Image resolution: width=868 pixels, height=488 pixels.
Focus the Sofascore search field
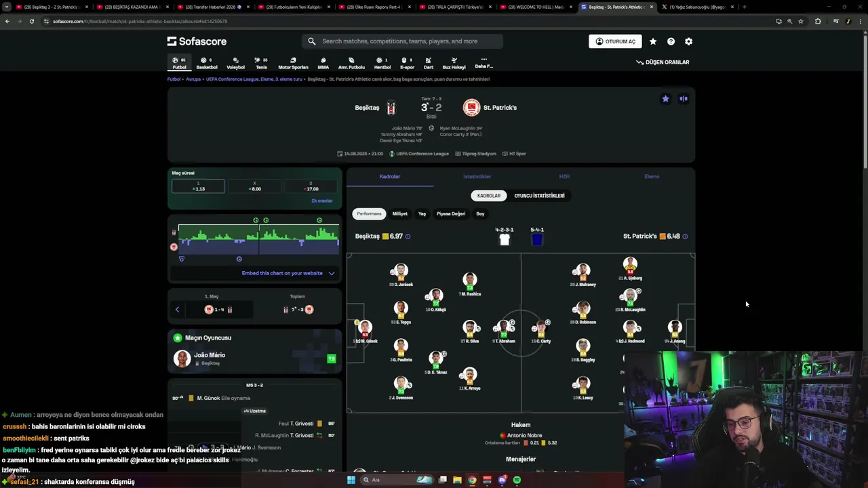click(403, 41)
